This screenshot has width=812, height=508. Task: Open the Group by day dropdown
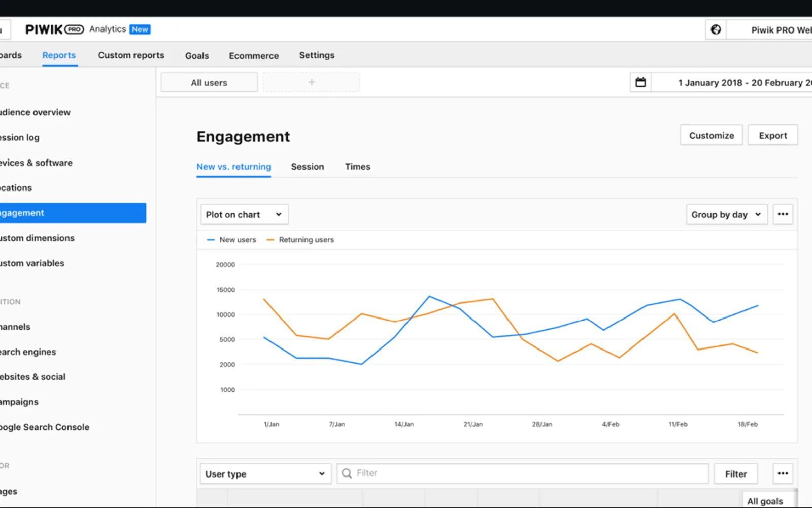coord(727,214)
